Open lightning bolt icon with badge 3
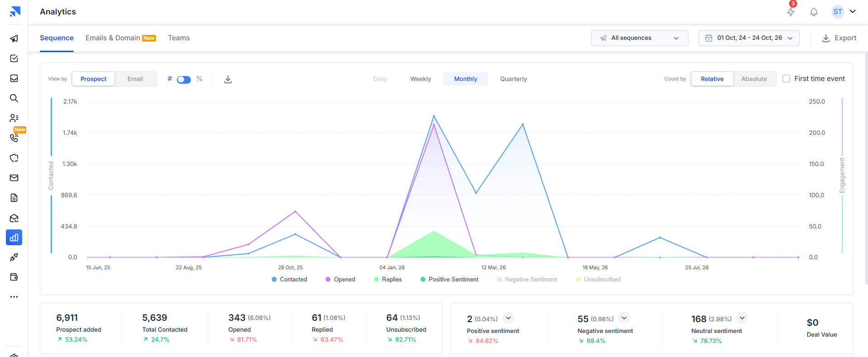The image size is (868, 357). pyautogui.click(x=791, y=12)
